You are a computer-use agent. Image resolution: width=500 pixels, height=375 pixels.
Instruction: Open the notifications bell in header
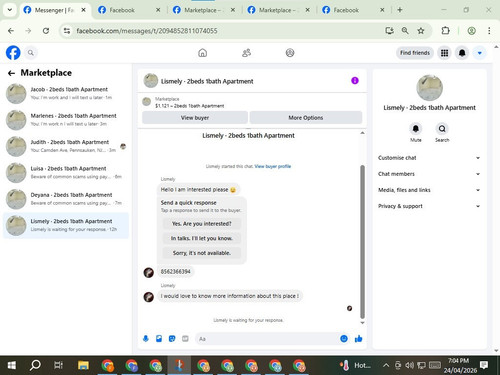pyautogui.click(x=462, y=53)
